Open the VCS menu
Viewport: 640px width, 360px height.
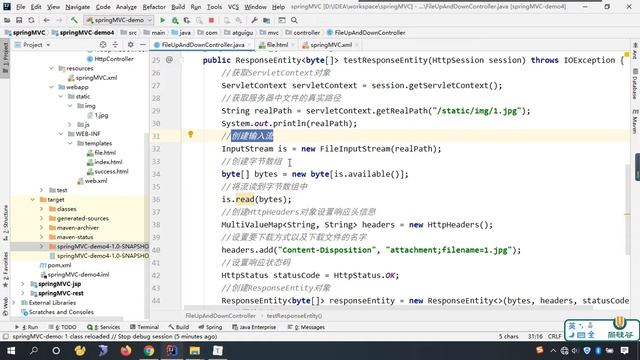point(233,7)
